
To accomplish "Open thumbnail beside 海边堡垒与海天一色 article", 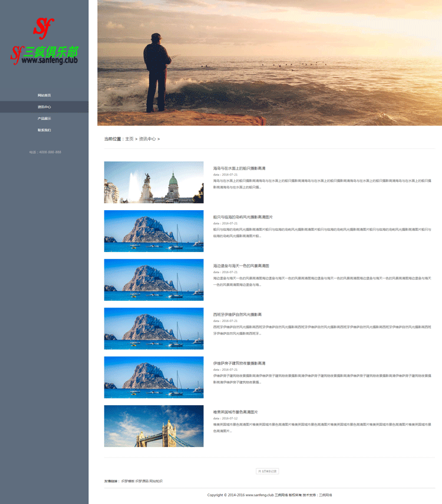I will coord(154,280).
